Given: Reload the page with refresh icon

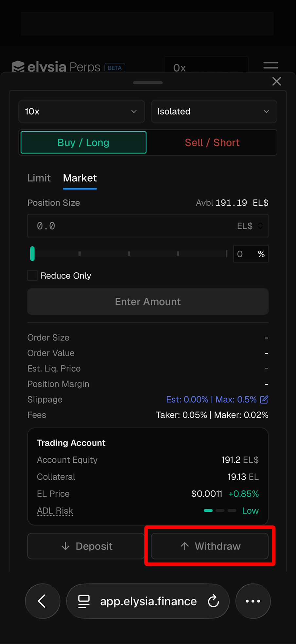Looking at the screenshot, I should (213, 601).
